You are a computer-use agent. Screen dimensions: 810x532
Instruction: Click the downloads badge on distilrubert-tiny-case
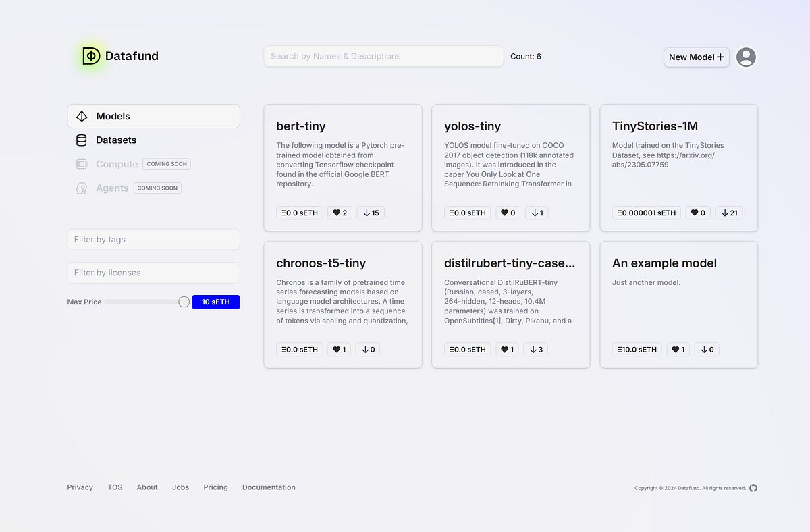[x=535, y=349]
